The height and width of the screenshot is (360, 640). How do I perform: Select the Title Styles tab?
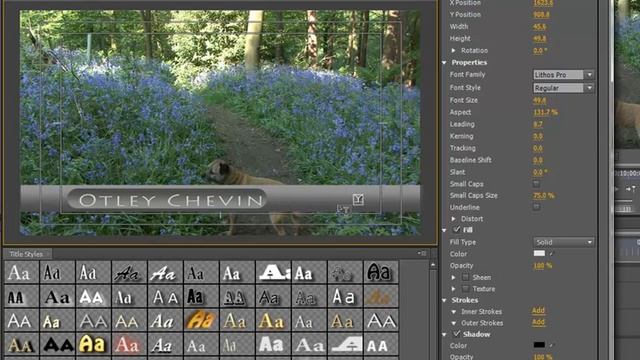tap(27, 254)
